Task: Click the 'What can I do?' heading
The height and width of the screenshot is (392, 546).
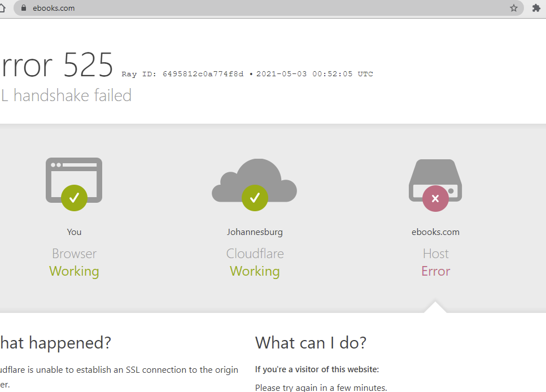Action: coord(311,343)
